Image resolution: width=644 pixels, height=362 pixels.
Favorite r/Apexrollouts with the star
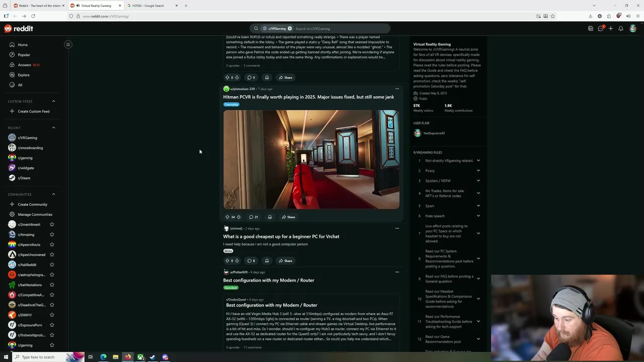[x=52, y=244]
